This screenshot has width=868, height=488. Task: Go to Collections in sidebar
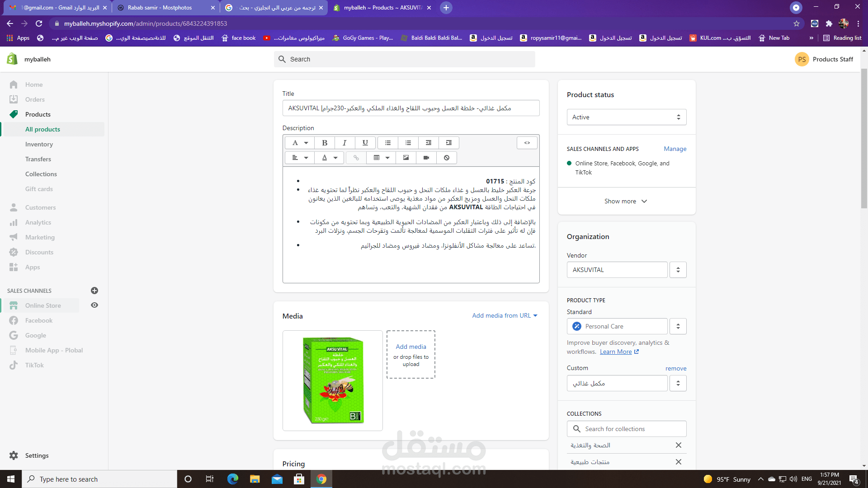click(x=41, y=174)
